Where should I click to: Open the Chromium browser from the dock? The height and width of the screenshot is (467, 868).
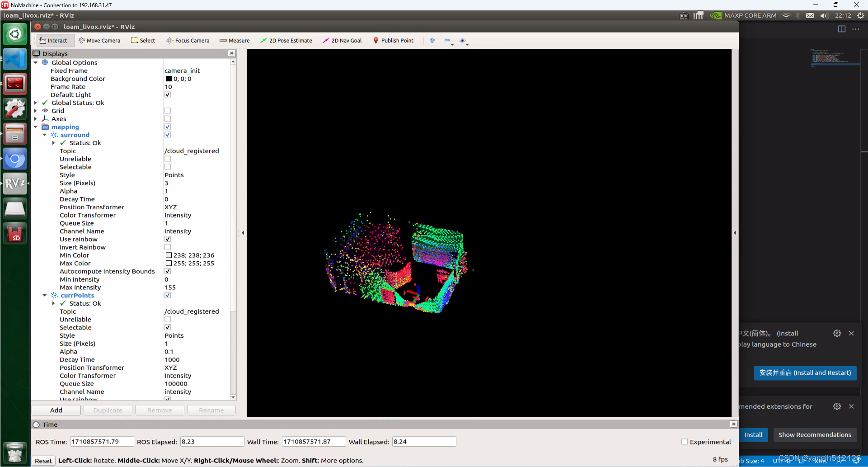click(x=15, y=159)
